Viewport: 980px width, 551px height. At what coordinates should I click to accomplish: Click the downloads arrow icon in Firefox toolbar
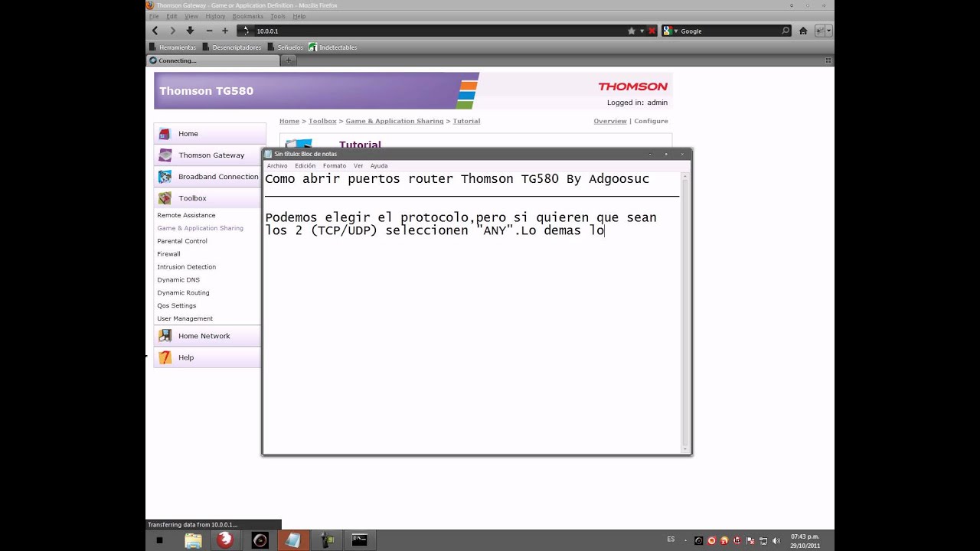pos(190,31)
